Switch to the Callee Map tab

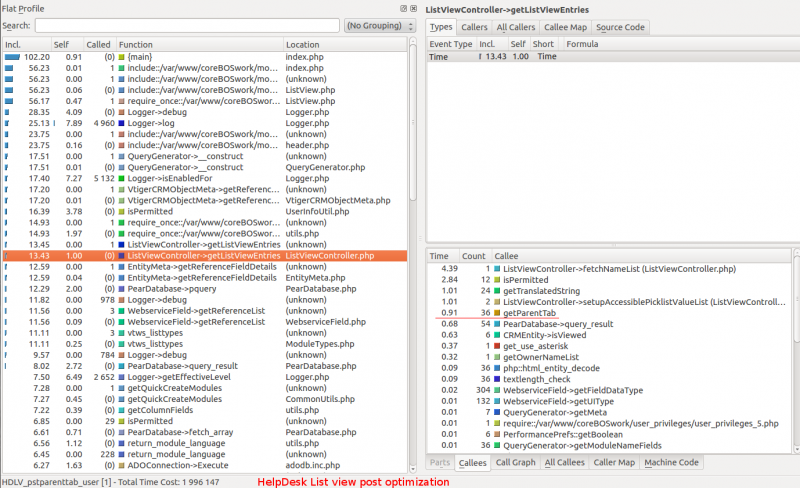pyautogui.click(x=567, y=27)
